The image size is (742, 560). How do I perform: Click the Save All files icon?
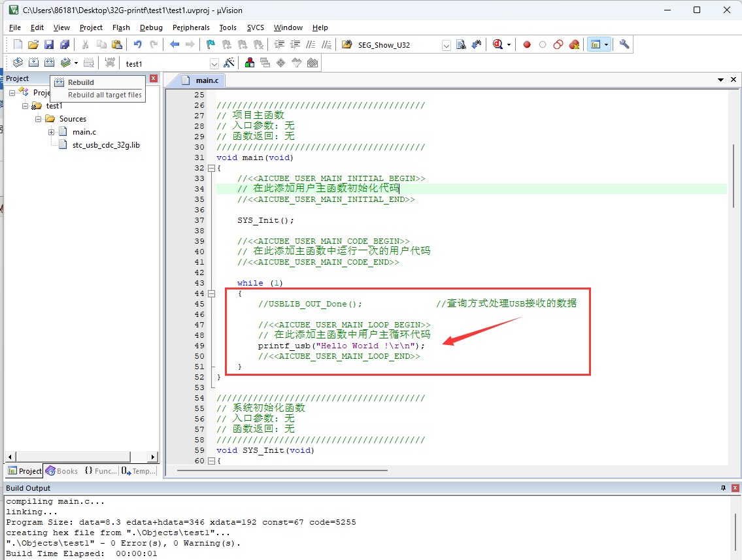tap(64, 44)
